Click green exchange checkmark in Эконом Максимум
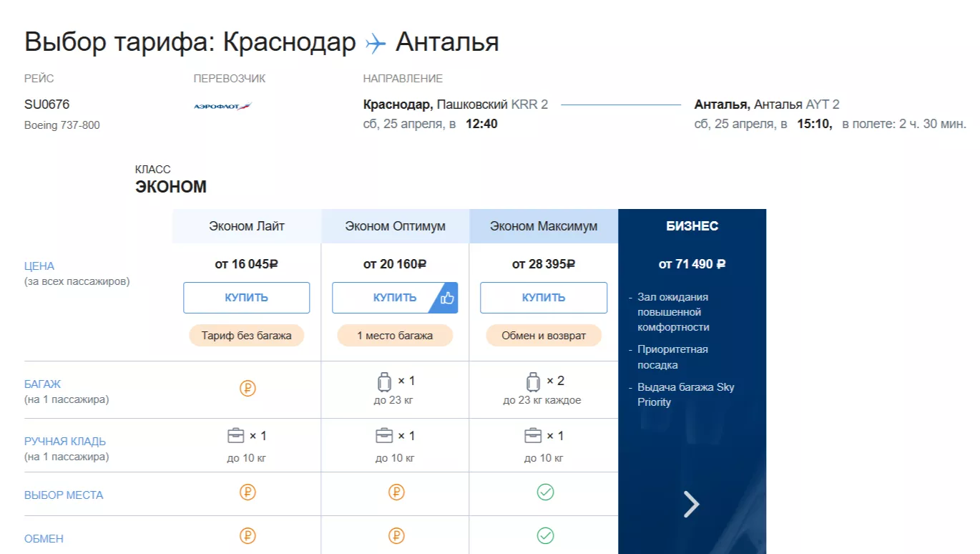The width and height of the screenshot is (980, 554). click(545, 535)
